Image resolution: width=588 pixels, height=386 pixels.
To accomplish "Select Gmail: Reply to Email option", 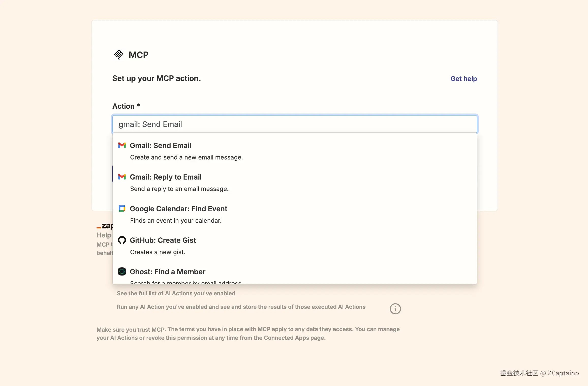I will [166, 177].
